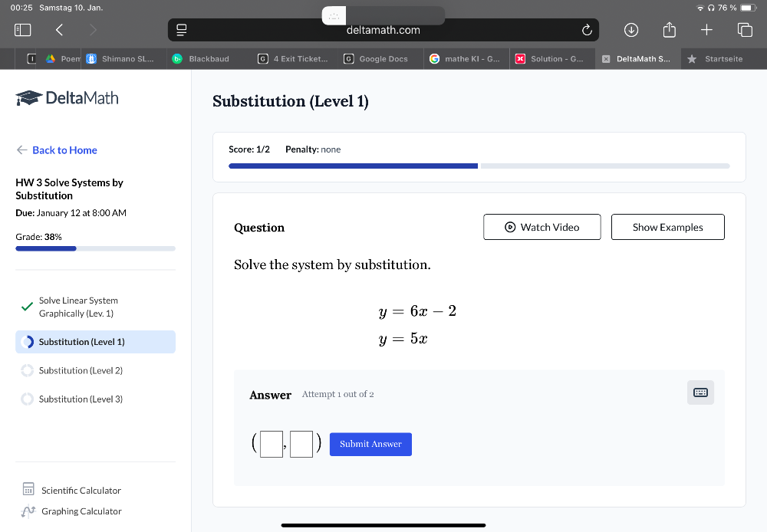Open Show Examples
767x532 pixels.
pos(667,227)
